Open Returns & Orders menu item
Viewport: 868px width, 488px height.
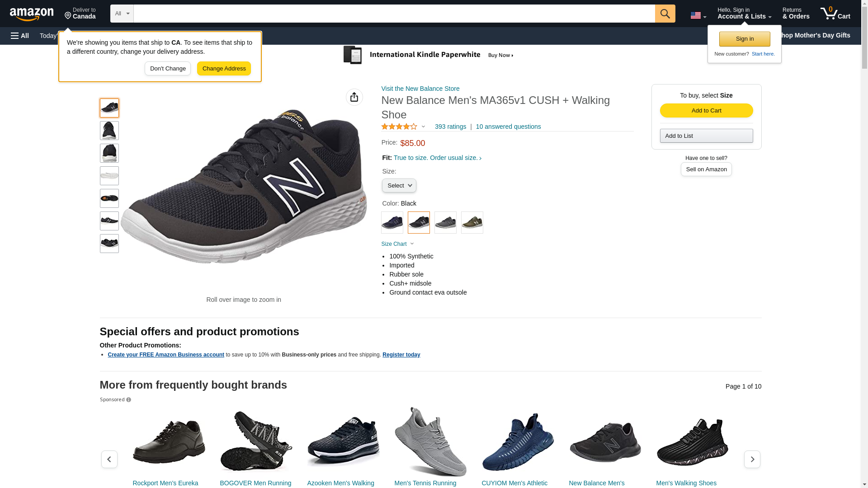[x=796, y=14]
